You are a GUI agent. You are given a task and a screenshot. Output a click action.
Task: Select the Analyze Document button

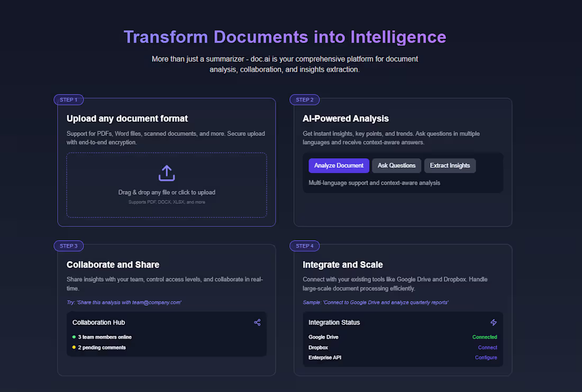tap(339, 166)
